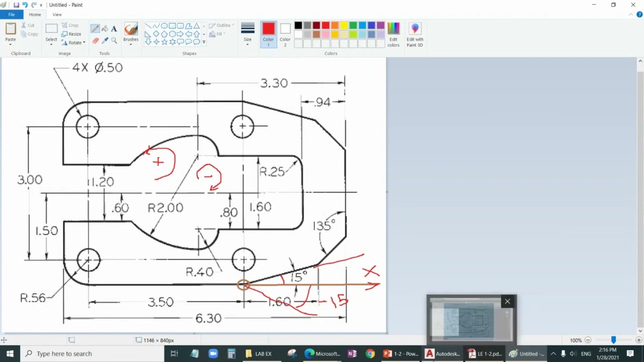Viewport: 644px width, 362px height.
Task: Select the Pencil tool
Action: tap(95, 29)
